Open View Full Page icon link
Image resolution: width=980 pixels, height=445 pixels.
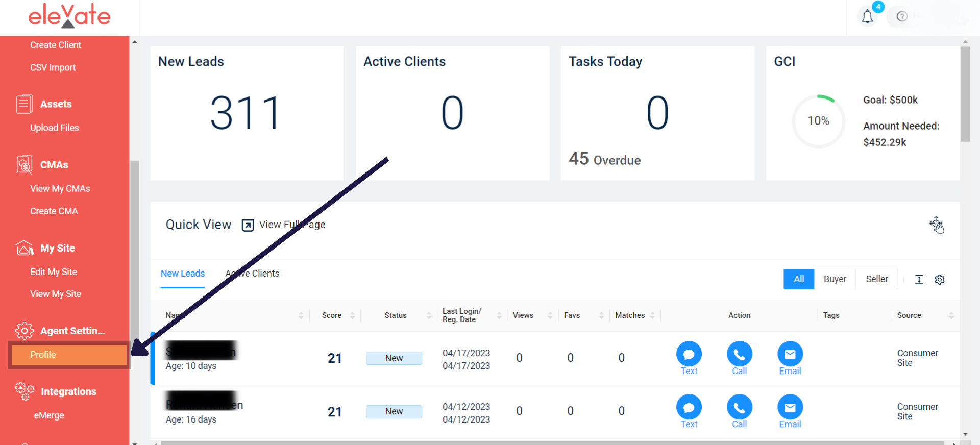(x=248, y=225)
